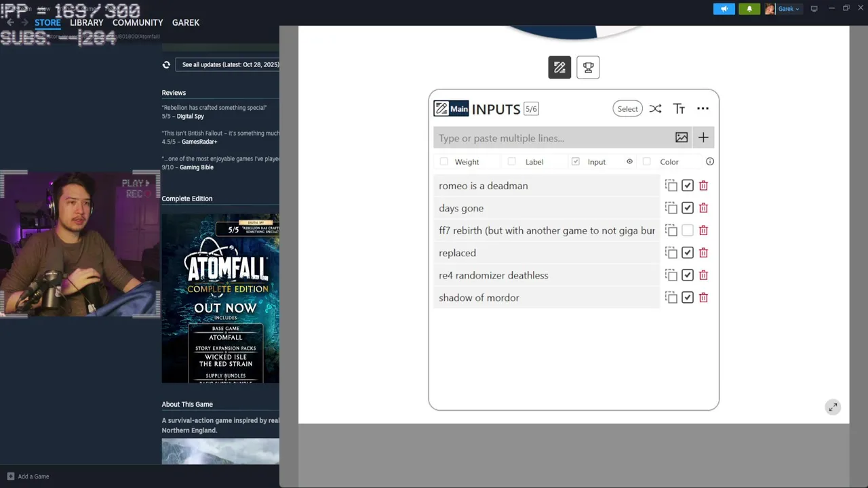This screenshot has width=868, height=488.
Task: Delete the 'days gone' entry
Action: click(703, 207)
